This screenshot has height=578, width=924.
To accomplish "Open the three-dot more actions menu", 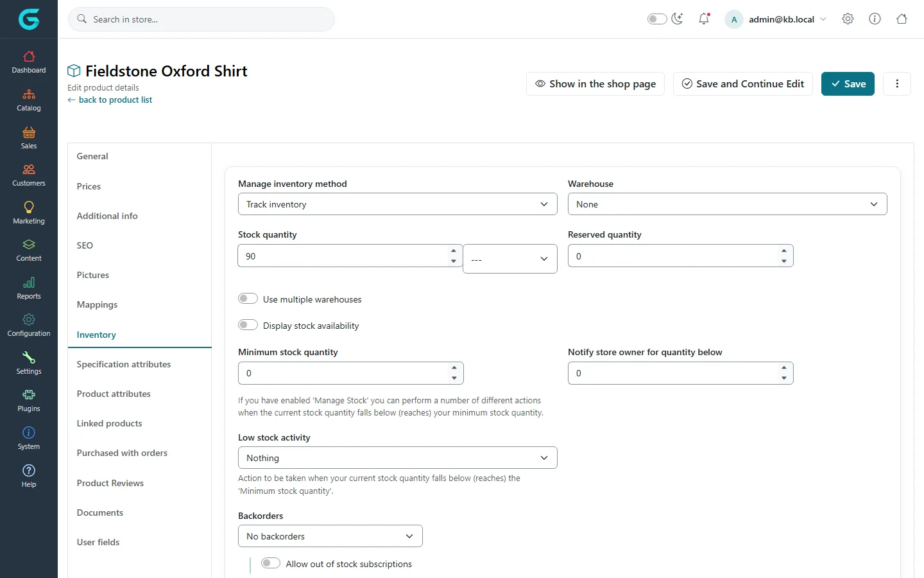I will tap(897, 83).
